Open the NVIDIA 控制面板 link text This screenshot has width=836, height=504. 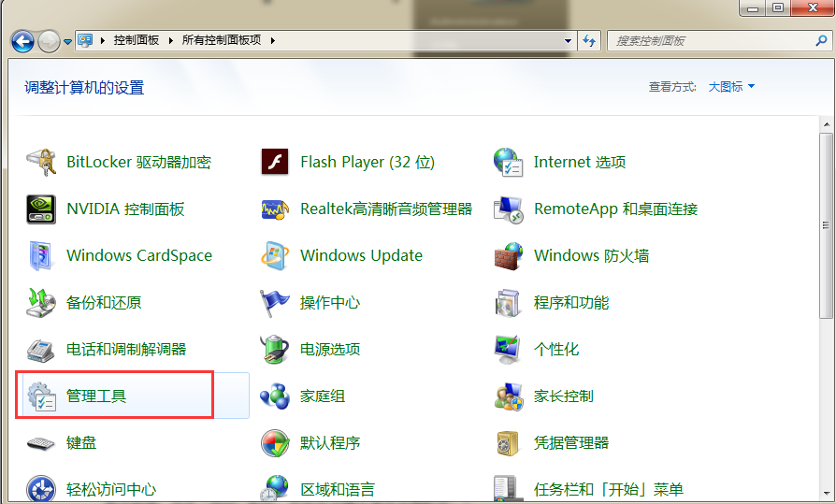(125, 209)
